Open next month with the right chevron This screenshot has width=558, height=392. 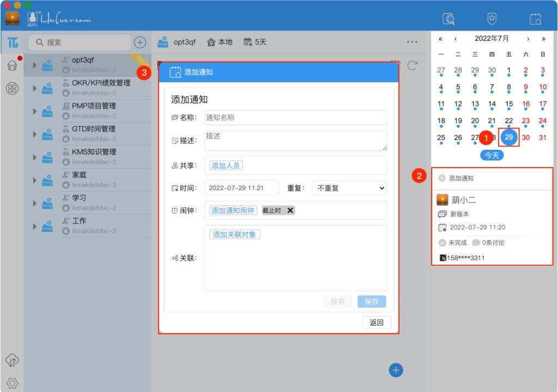(x=527, y=40)
